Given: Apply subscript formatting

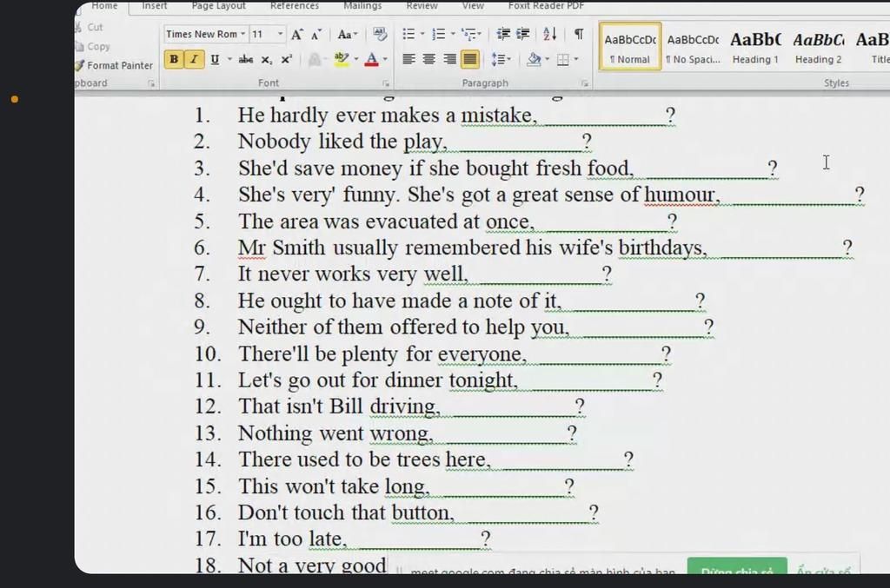Looking at the screenshot, I should pyautogui.click(x=266, y=60).
